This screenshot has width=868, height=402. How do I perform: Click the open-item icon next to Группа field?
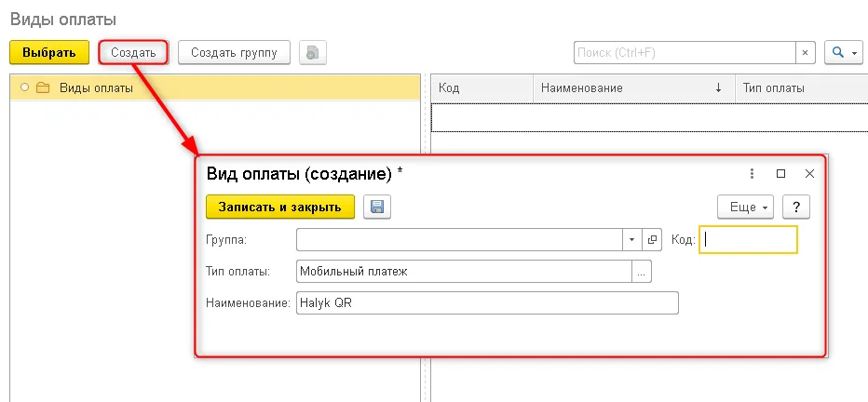652,239
